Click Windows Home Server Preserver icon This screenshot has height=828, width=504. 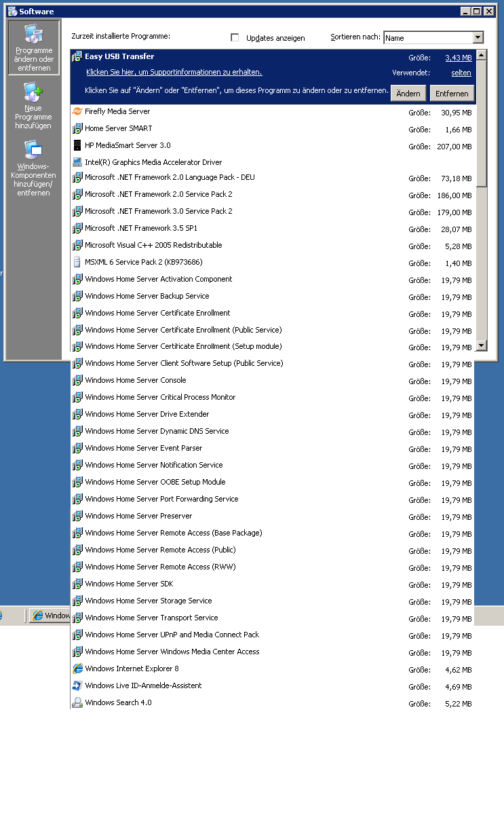(77, 516)
